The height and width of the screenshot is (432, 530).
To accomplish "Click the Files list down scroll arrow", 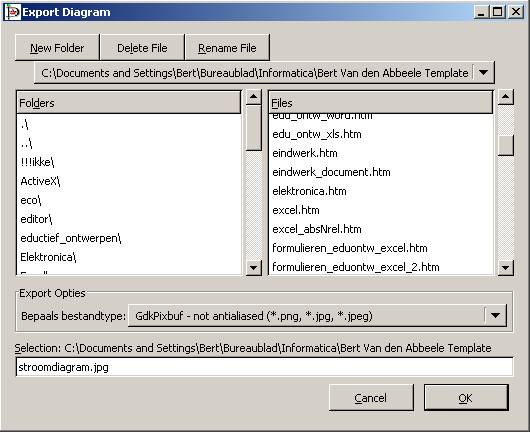I will (506, 268).
